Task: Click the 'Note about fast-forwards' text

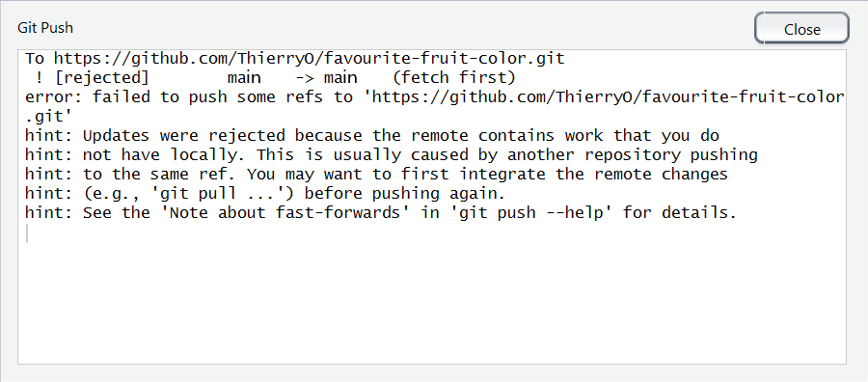Action: (x=285, y=213)
